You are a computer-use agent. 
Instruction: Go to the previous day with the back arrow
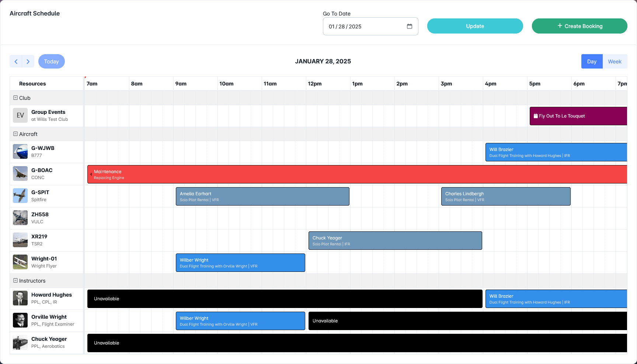click(x=16, y=61)
